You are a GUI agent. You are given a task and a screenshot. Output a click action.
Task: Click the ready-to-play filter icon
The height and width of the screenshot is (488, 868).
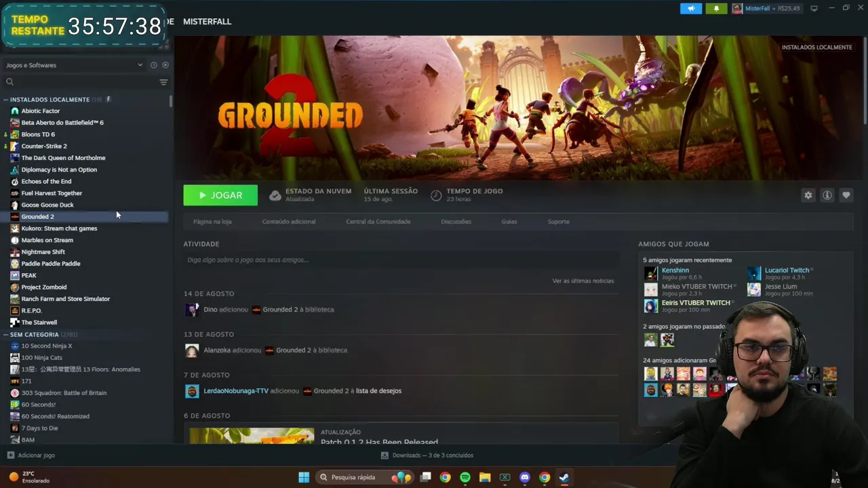pos(165,65)
